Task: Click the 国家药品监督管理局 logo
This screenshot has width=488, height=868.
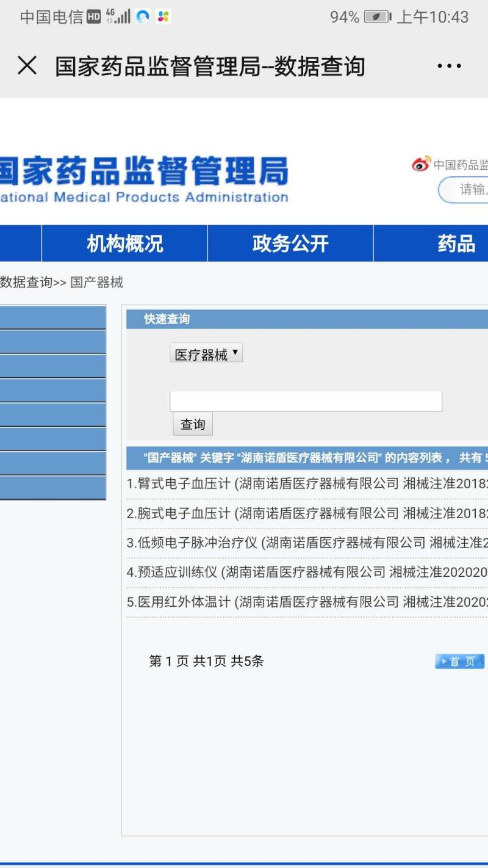Action: 144,179
